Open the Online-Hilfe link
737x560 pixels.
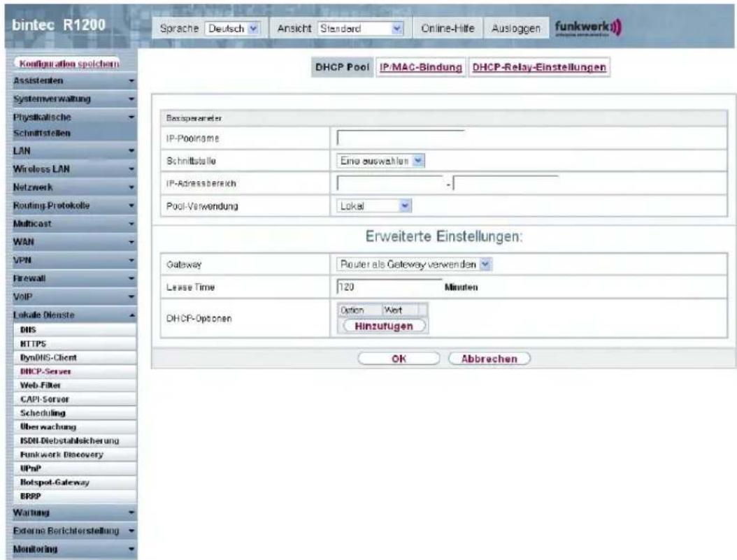click(448, 29)
